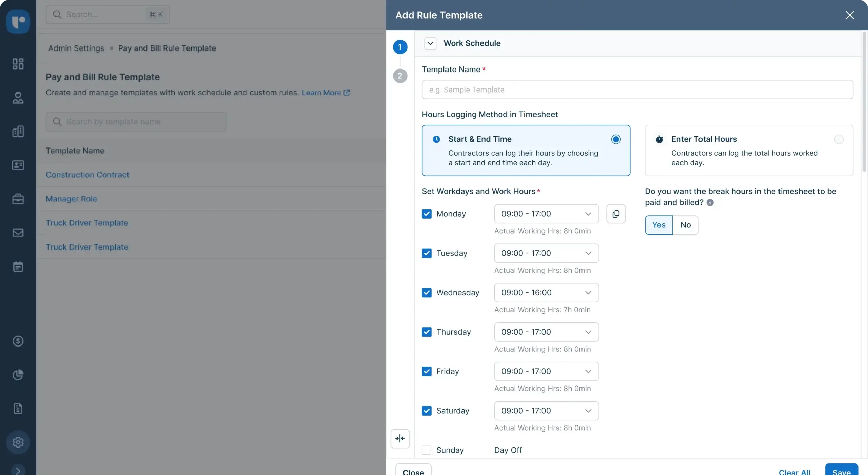This screenshot has width=868, height=475.
Task: Open the Organization sidebar icon
Action: tap(18, 131)
